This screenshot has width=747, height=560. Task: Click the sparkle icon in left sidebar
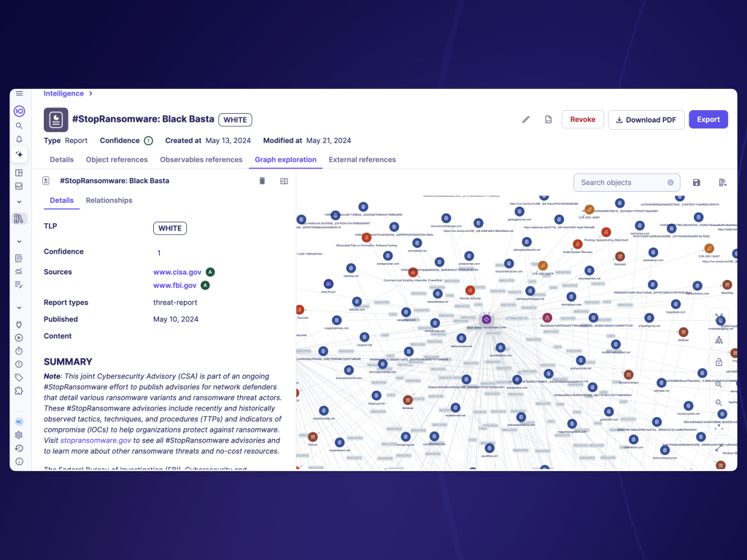pyautogui.click(x=19, y=155)
